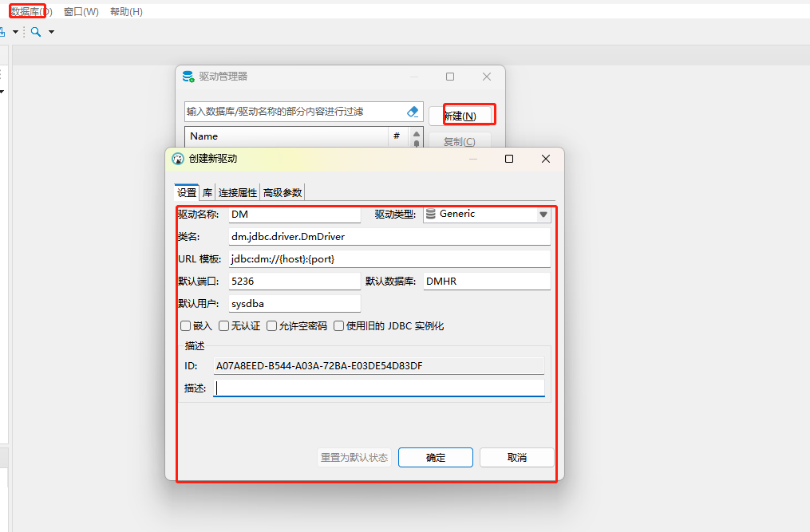Open the 连接属性 tab
Screen dimensions: 810x532
[238, 192]
